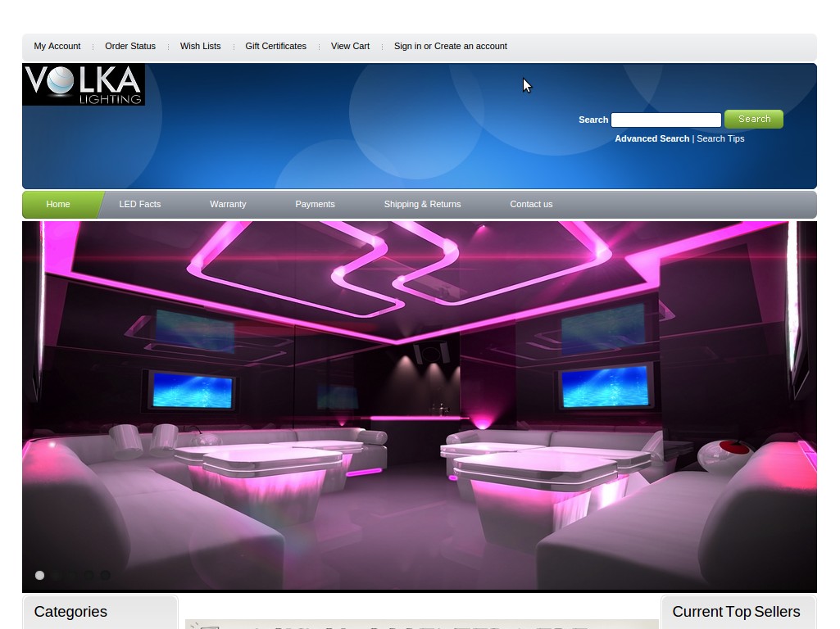Click Create an account link
Viewport: 840px width, 629px height.
click(x=471, y=46)
